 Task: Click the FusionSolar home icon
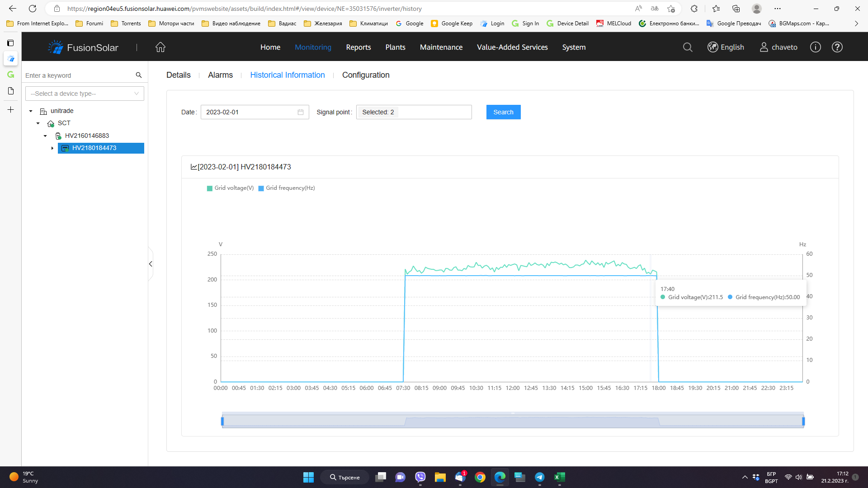[x=160, y=47]
